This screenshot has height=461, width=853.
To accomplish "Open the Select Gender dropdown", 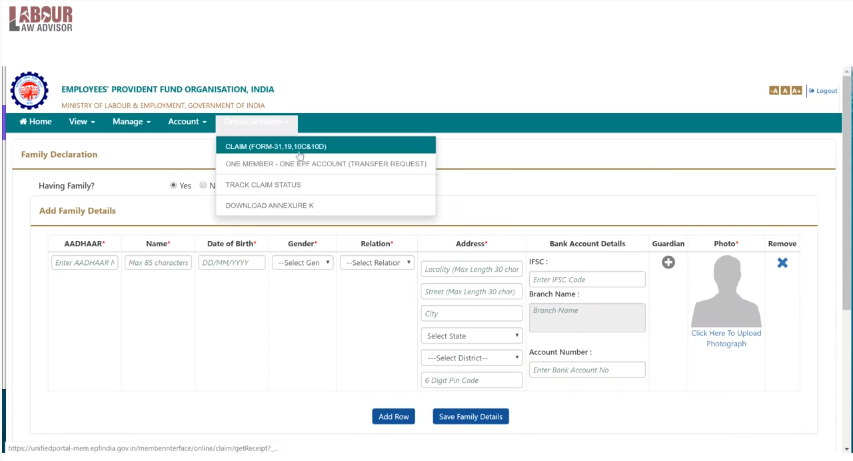I will pos(303,262).
